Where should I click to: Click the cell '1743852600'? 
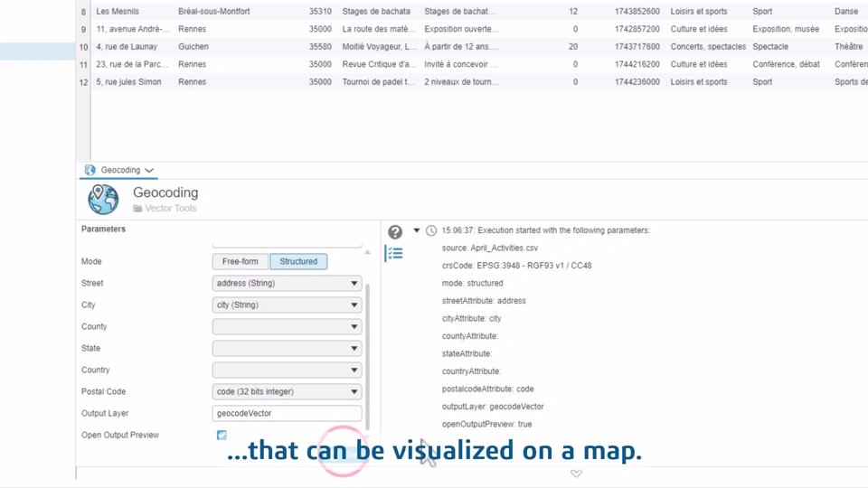(637, 11)
